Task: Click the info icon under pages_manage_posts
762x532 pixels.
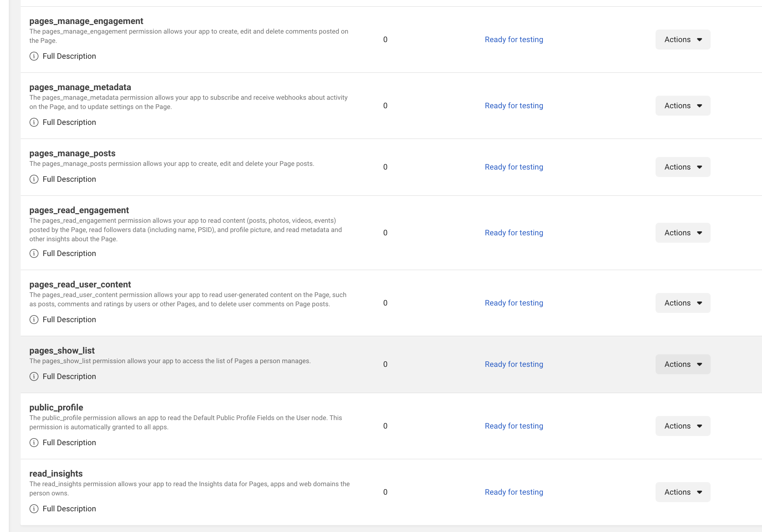Action: coord(34,179)
